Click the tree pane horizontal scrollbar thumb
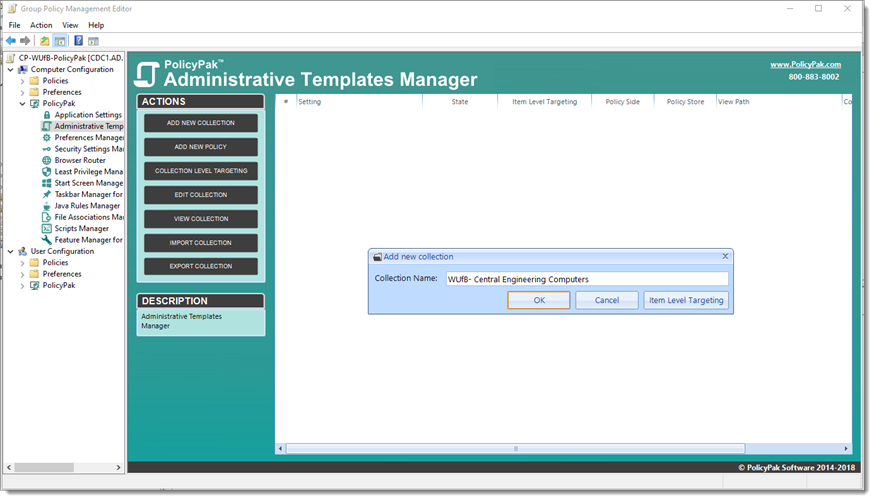 [44, 468]
